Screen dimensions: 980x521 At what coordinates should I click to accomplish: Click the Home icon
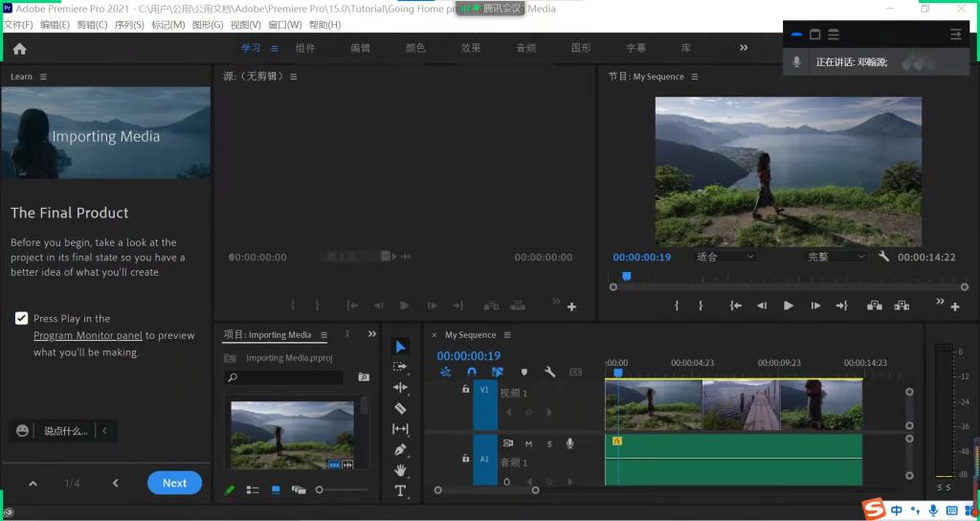[19, 48]
